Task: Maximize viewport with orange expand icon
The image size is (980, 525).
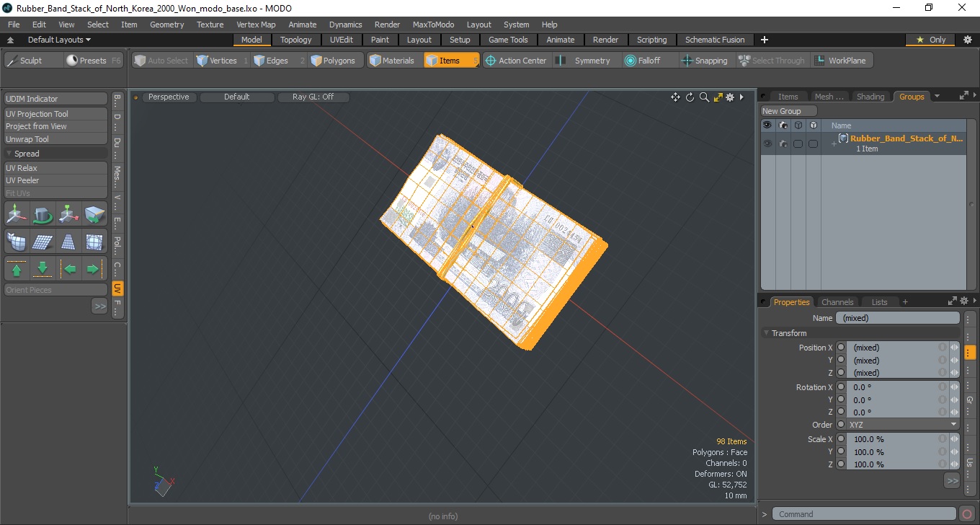Action: 718,97
